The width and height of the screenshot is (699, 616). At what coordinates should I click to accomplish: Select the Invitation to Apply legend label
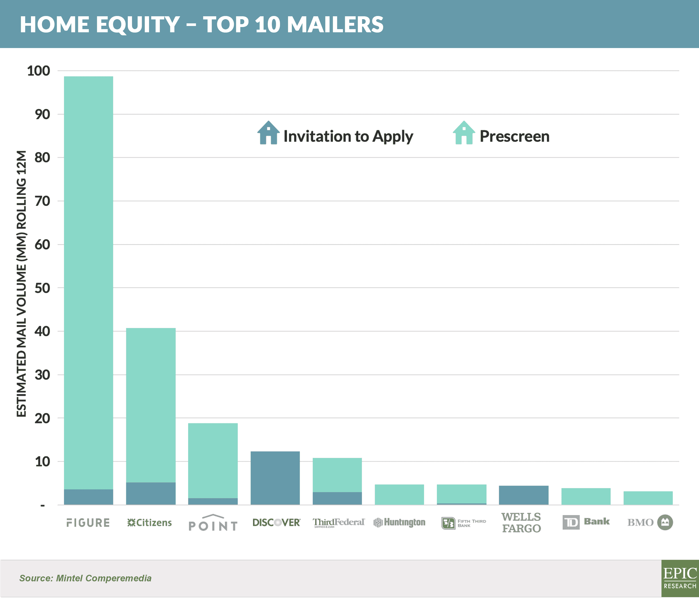click(x=348, y=136)
